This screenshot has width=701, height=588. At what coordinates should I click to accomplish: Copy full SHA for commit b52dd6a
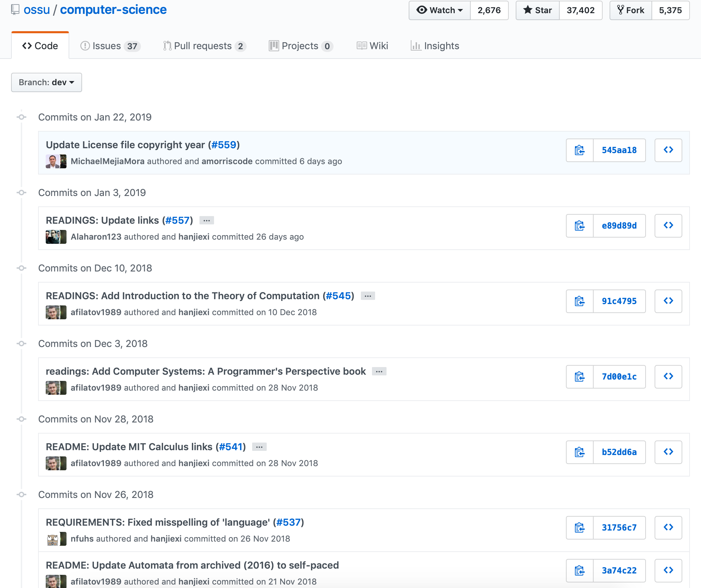[x=580, y=452]
